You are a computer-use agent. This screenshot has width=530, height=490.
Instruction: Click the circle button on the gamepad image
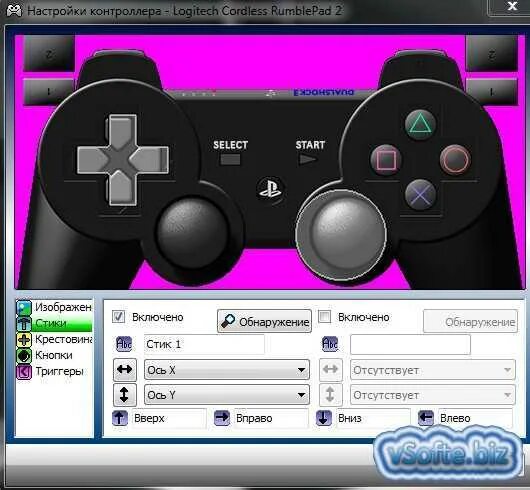click(x=455, y=159)
